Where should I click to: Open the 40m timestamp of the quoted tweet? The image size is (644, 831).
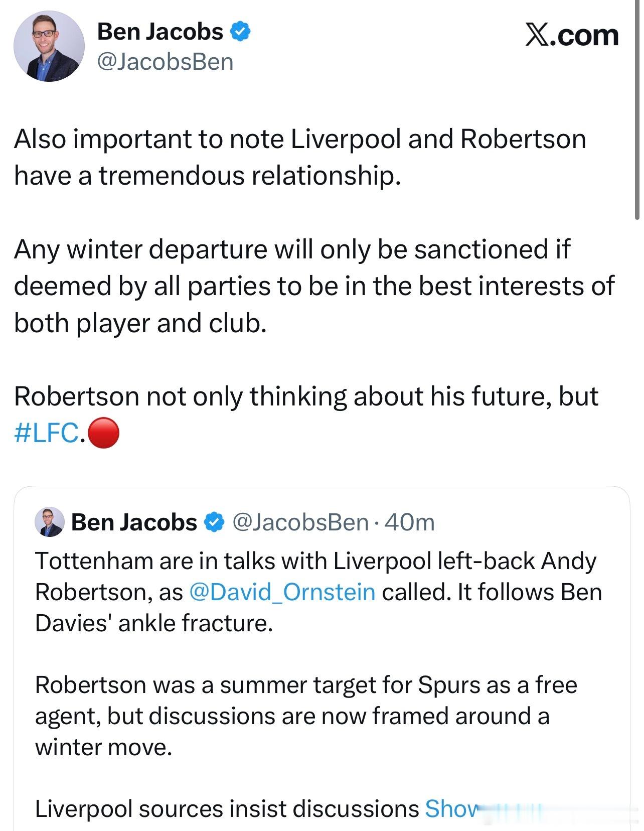pos(410,522)
